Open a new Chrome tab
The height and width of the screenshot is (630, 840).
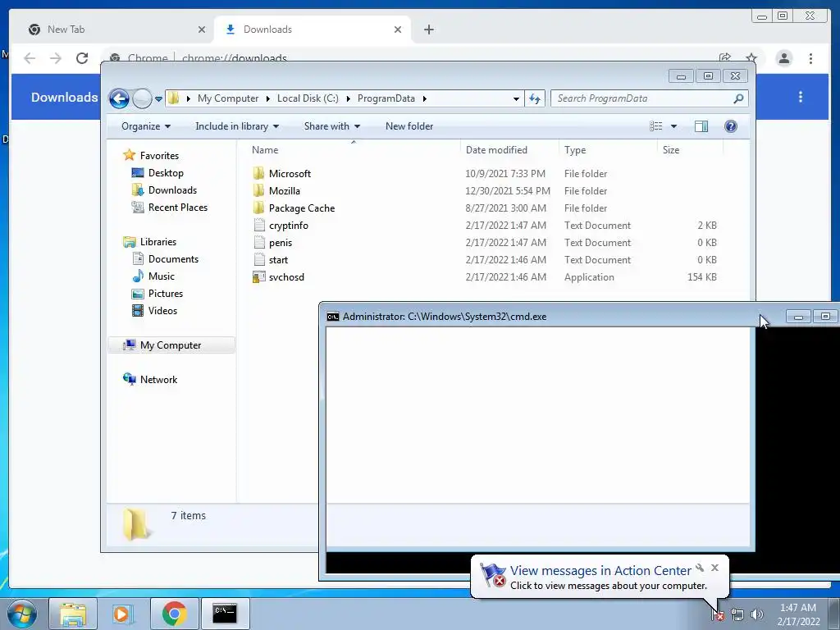pos(428,30)
